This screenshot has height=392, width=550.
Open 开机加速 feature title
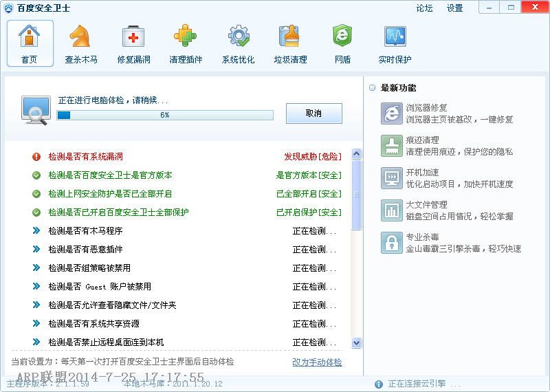[422, 173]
